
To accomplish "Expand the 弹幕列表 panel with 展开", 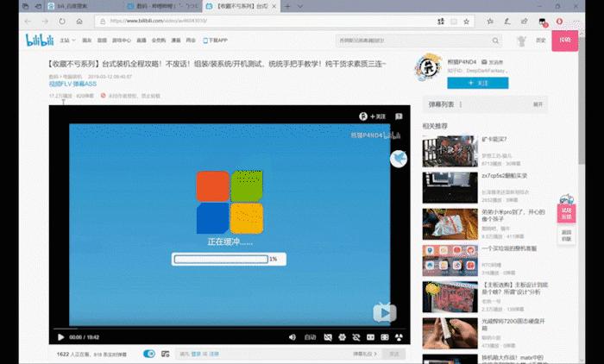I will tap(538, 104).
